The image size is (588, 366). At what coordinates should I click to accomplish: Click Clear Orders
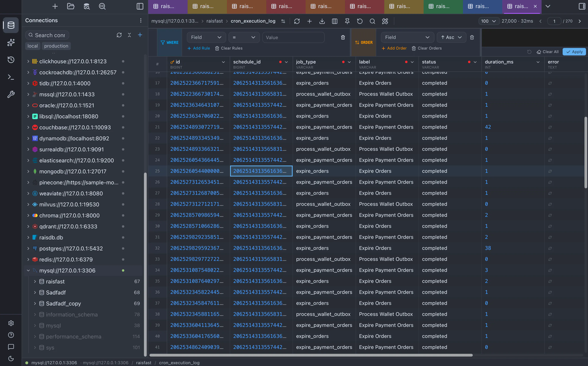(427, 48)
